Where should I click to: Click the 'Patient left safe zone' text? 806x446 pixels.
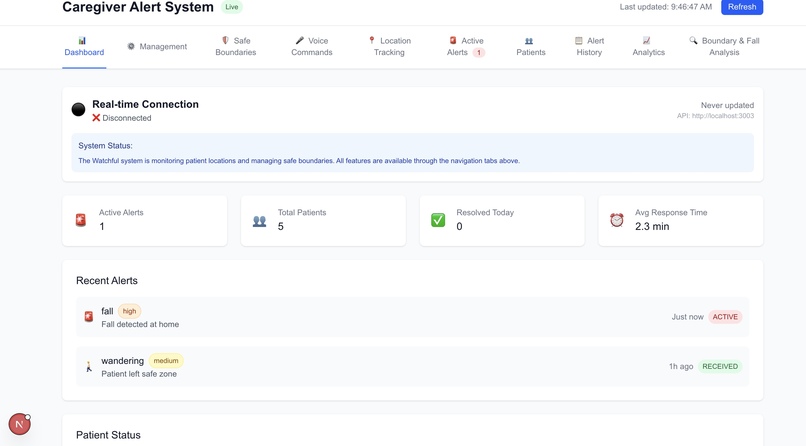(x=139, y=374)
